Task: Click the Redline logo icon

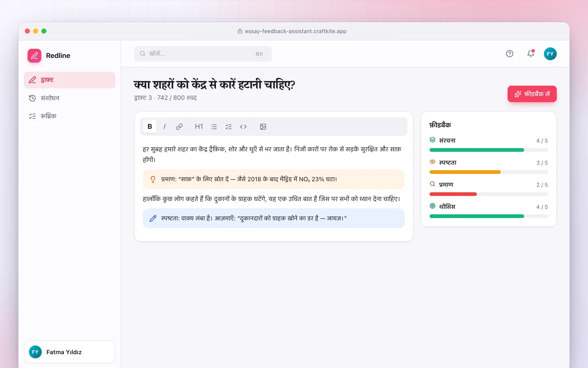Action: click(34, 56)
